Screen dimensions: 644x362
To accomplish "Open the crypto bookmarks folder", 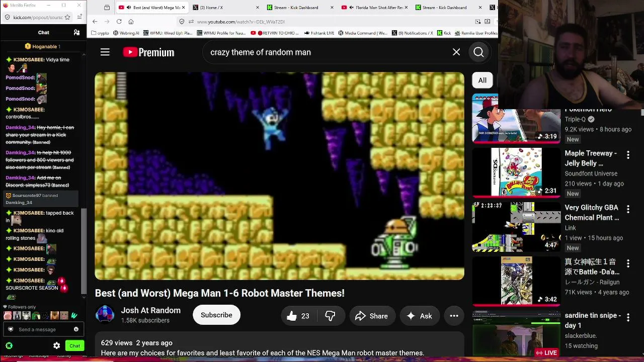I will click(100, 33).
